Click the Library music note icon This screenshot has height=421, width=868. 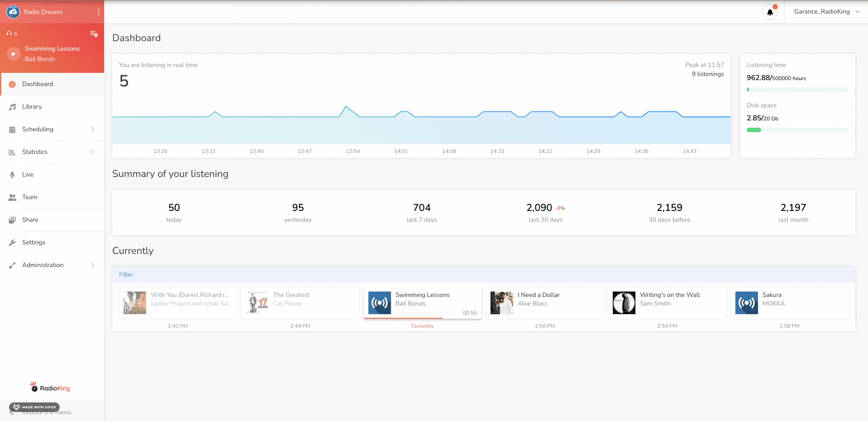[12, 107]
